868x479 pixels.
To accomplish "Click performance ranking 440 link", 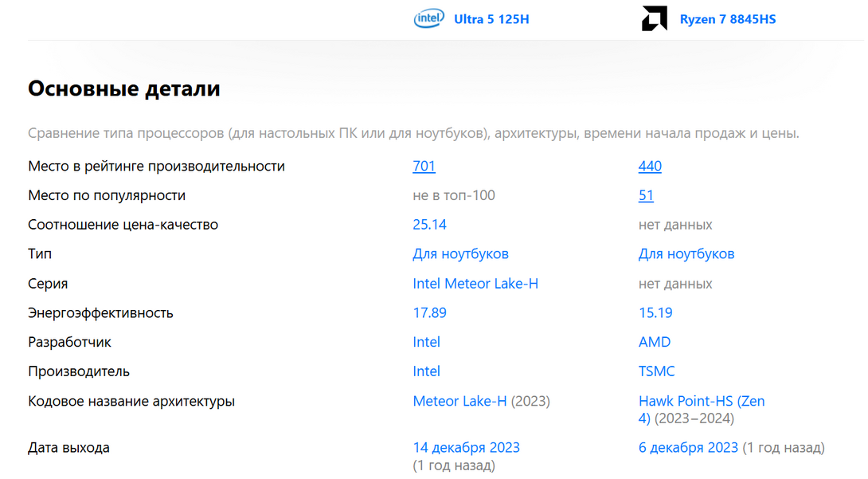I will tap(650, 167).
